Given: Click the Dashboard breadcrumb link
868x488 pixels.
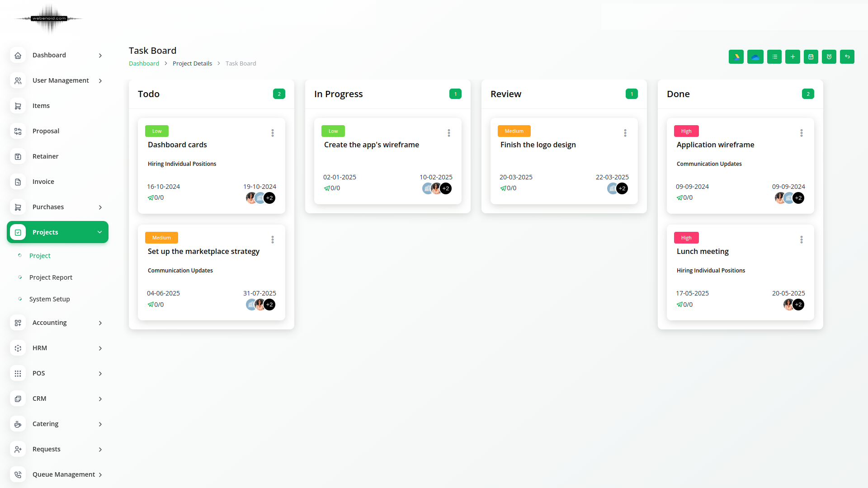Looking at the screenshot, I should (x=144, y=64).
